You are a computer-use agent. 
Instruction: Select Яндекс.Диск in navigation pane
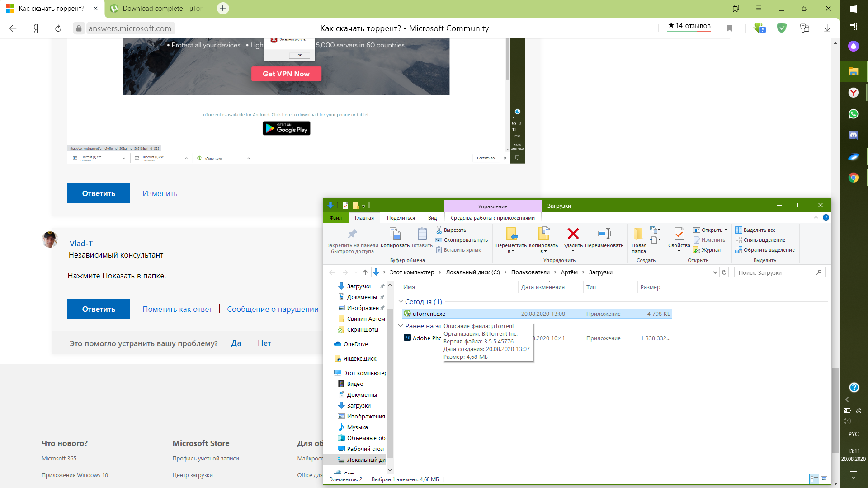(360, 359)
